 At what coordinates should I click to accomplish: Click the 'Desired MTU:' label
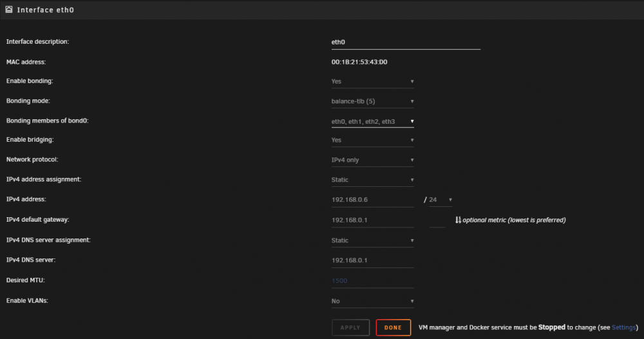[x=26, y=280]
